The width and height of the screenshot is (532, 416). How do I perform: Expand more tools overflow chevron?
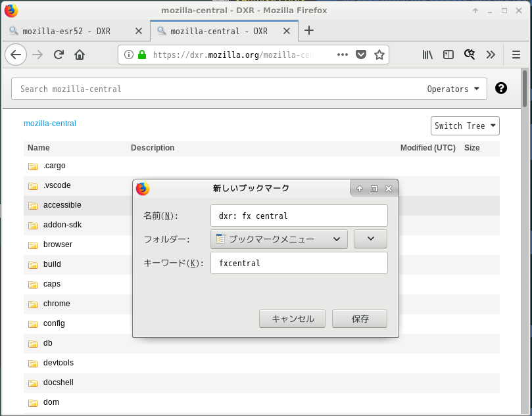[491, 55]
